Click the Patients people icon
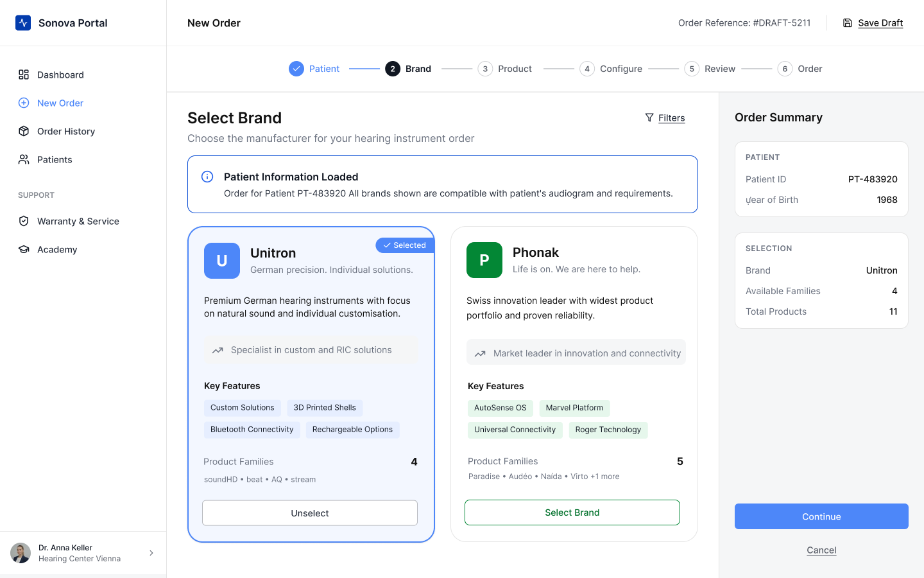Image resolution: width=924 pixels, height=578 pixels. [x=24, y=159]
